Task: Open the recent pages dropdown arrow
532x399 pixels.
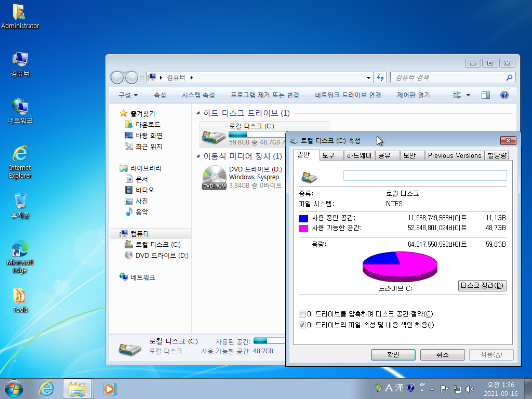Action: coord(142,78)
